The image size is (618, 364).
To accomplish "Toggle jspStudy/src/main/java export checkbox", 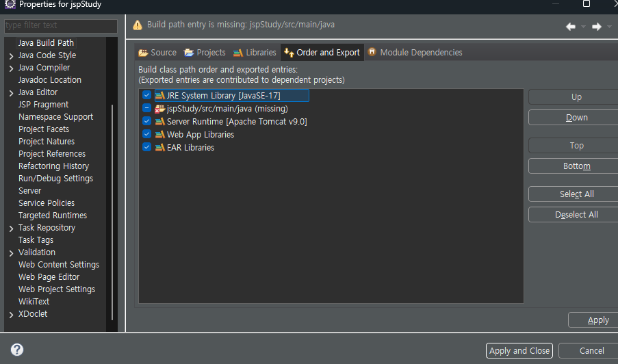I will pyautogui.click(x=146, y=108).
